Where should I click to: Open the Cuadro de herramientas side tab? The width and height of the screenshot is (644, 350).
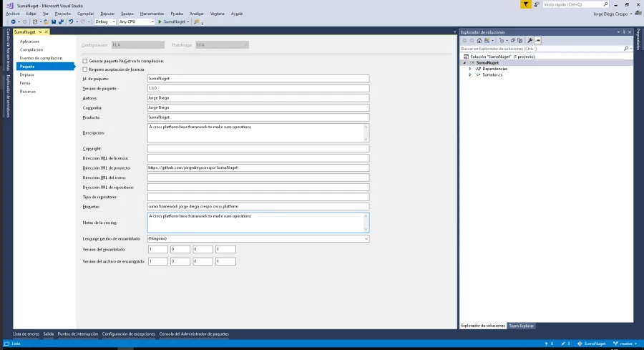pyautogui.click(x=8, y=49)
